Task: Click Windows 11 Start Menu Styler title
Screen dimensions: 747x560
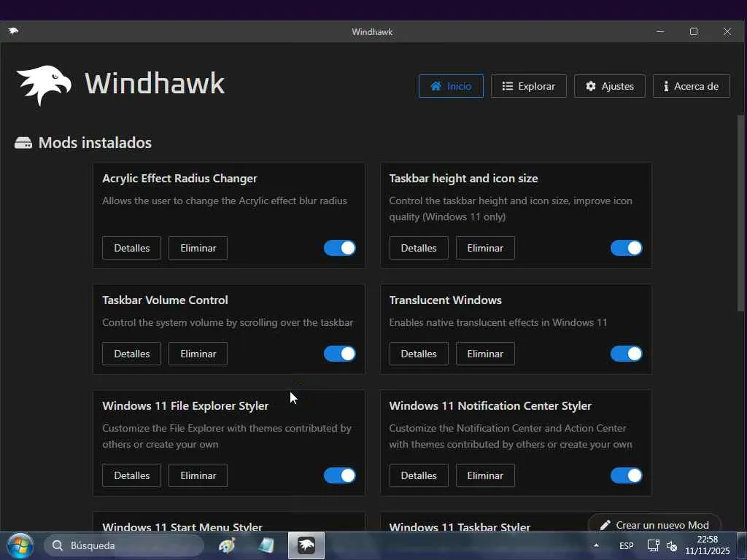Action: (182, 526)
